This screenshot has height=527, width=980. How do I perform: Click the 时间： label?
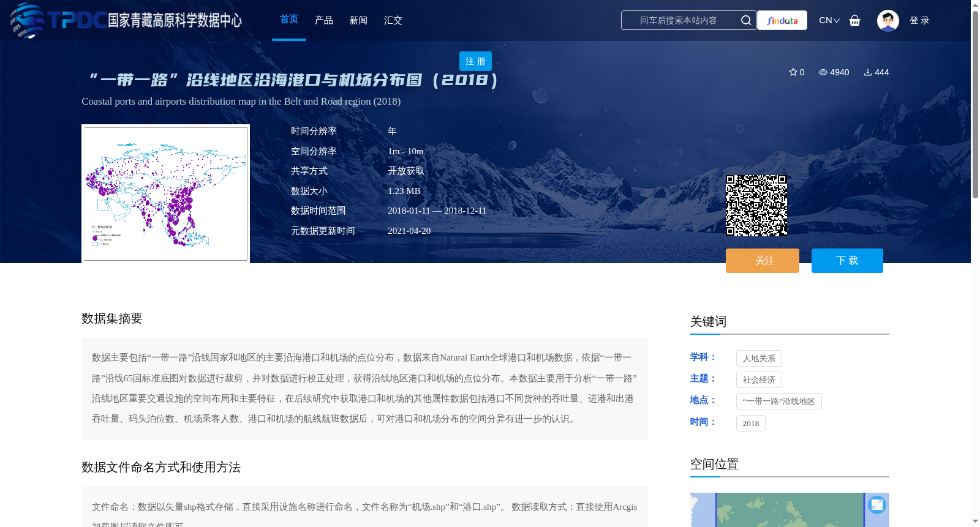click(703, 422)
